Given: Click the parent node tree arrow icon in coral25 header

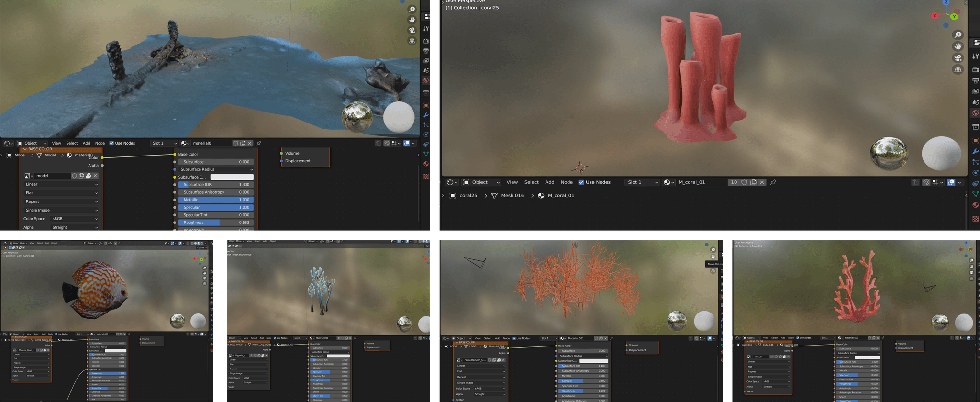Looking at the screenshot, I should (915, 182).
